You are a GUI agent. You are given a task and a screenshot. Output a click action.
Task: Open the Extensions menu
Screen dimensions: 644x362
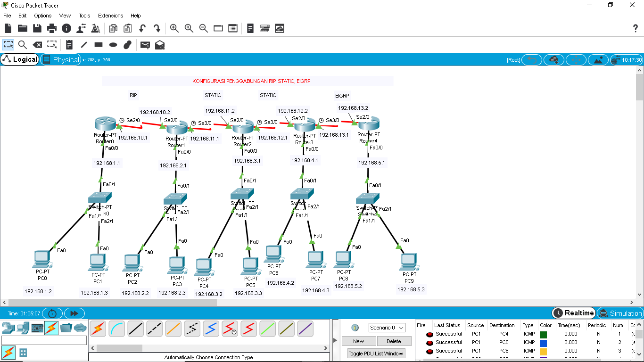coord(110,16)
